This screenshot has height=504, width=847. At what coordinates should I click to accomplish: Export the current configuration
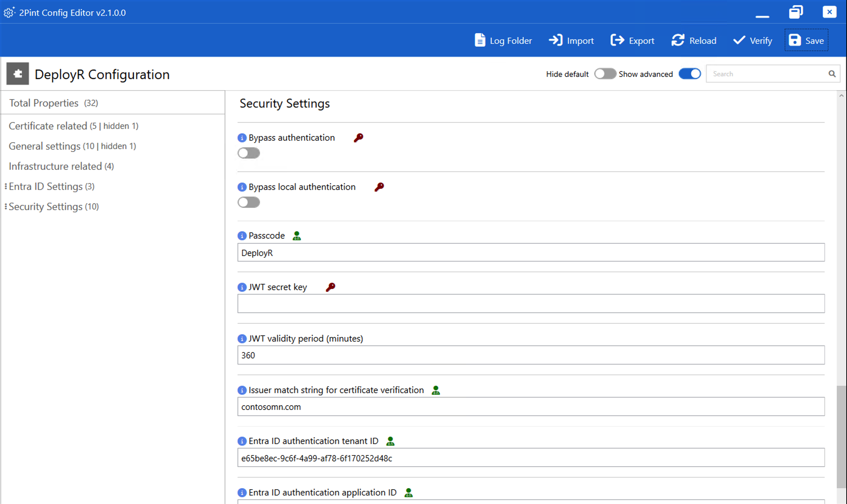coord(632,40)
